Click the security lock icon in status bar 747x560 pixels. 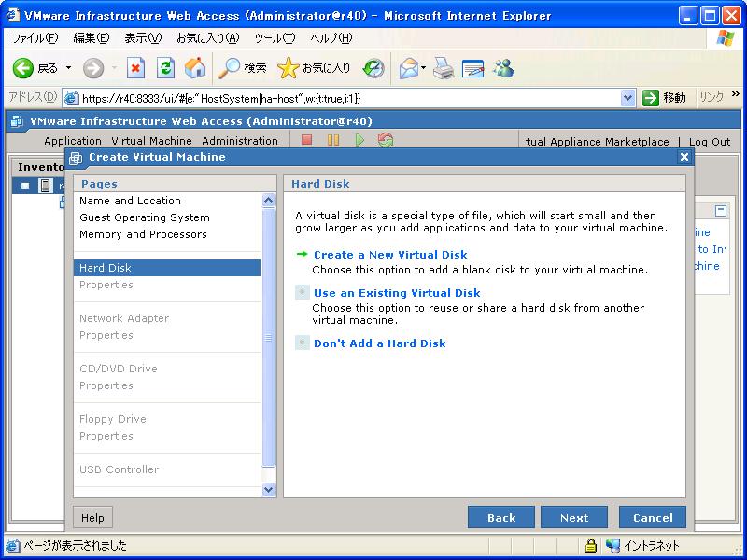click(x=591, y=545)
